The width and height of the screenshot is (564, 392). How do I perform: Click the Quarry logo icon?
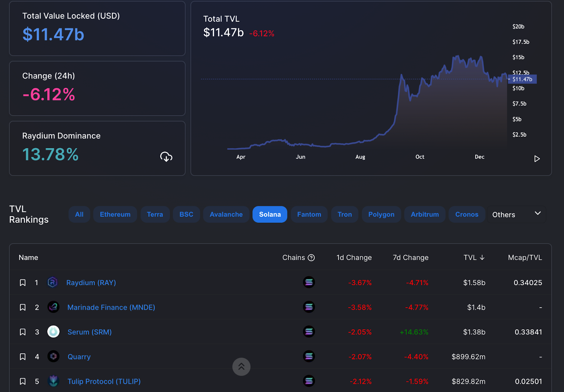point(53,356)
